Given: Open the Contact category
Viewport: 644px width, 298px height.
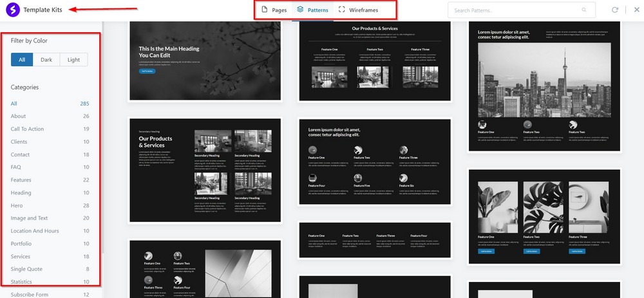Looking at the screenshot, I should [x=50, y=154].
